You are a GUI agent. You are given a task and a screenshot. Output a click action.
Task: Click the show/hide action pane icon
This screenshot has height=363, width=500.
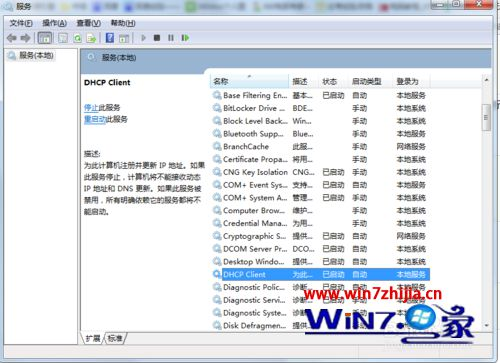(124, 38)
